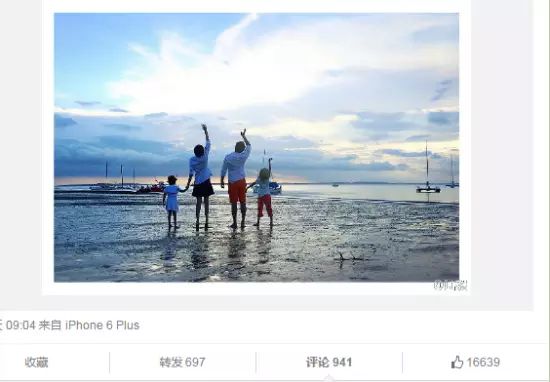The width and height of the screenshot is (550, 382).
Task: Open the 评论 941 comments tab
Action: 329,362
